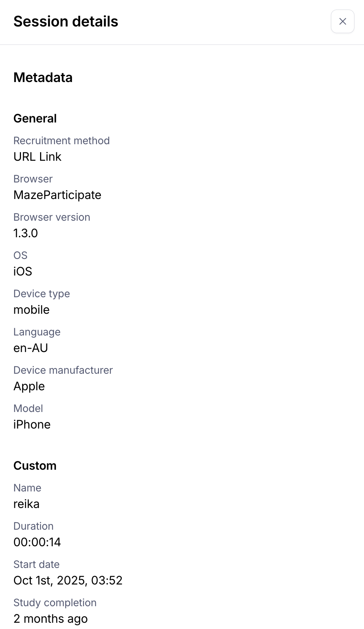Click the iPhone model value
The width and height of the screenshot is (364, 629).
32,424
